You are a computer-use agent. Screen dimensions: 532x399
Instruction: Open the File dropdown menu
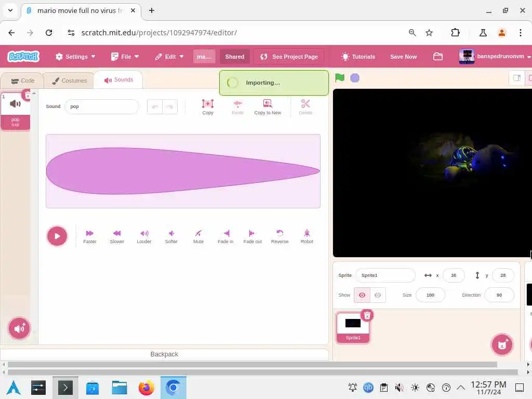pyautogui.click(x=125, y=57)
